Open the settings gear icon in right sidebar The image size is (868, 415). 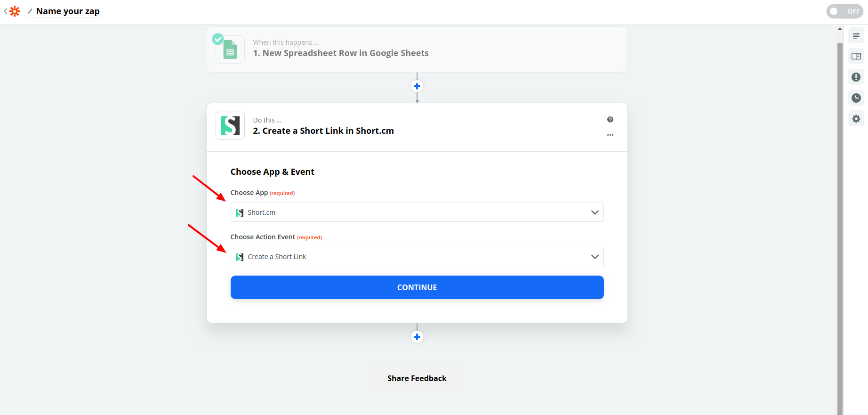click(856, 119)
